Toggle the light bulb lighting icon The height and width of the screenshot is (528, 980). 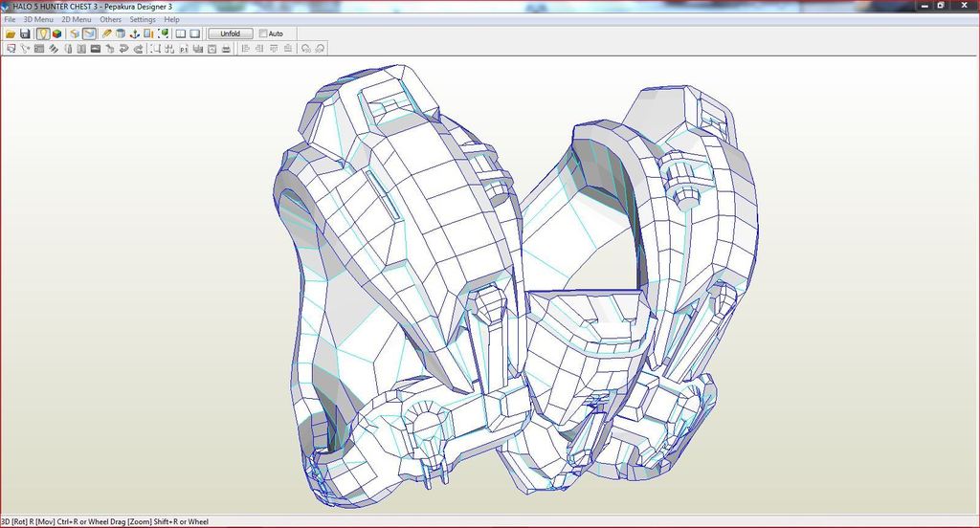coord(43,33)
